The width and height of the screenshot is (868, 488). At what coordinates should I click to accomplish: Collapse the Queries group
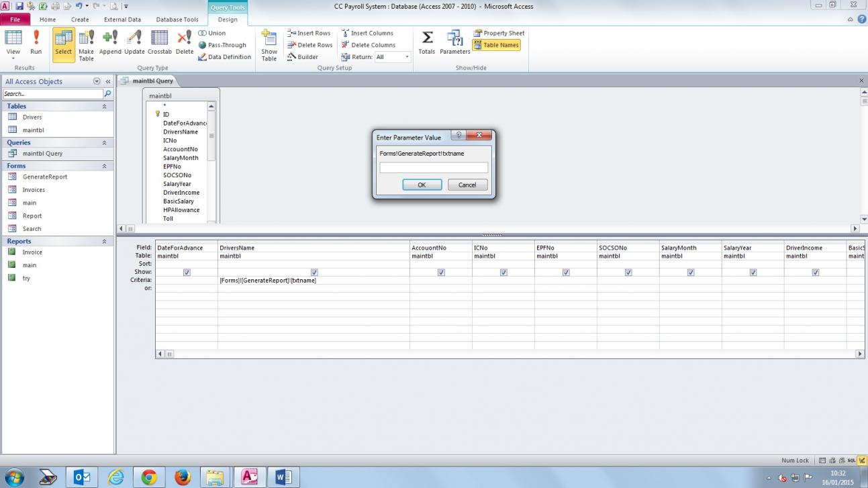[104, 142]
